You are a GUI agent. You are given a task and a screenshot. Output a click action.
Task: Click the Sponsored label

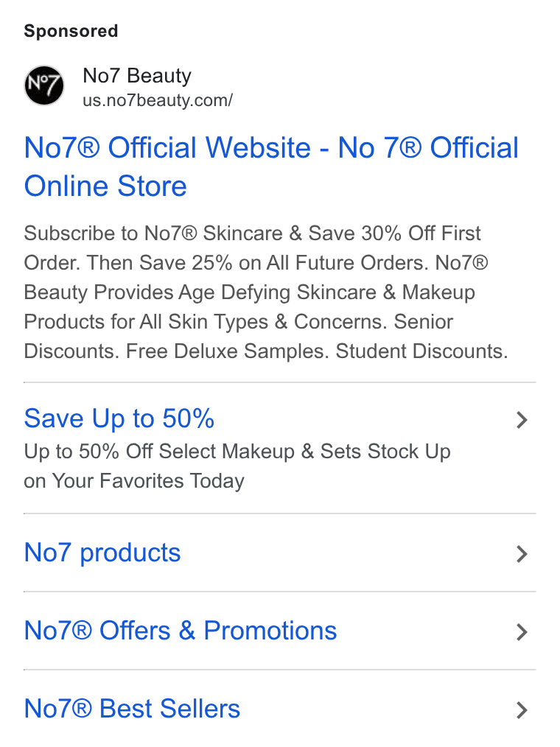pos(71,31)
